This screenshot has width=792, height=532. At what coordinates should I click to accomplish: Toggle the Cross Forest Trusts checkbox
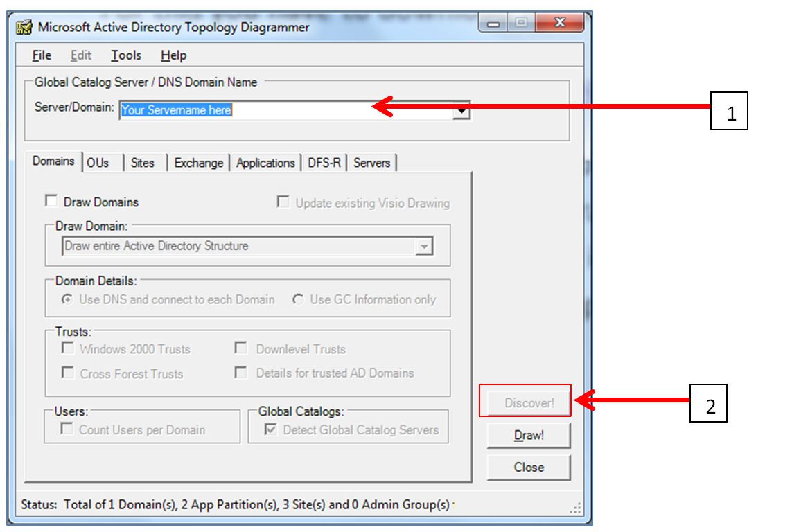tap(67, 373)
